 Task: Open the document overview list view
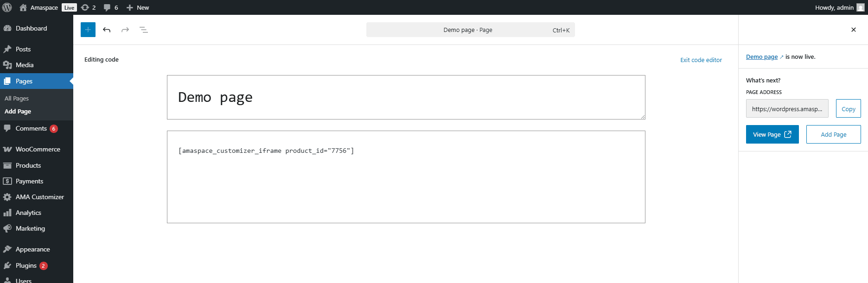tap(144, 30)
